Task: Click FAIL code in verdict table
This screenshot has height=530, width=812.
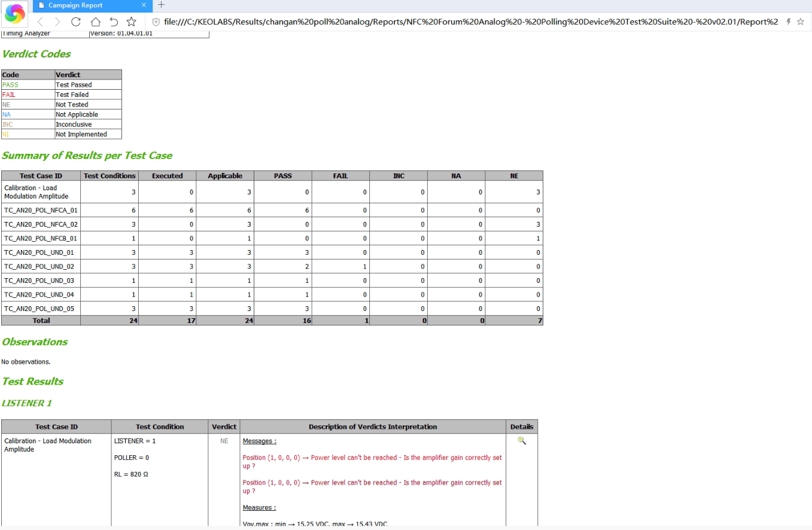Action: click(x=9, y=95)
